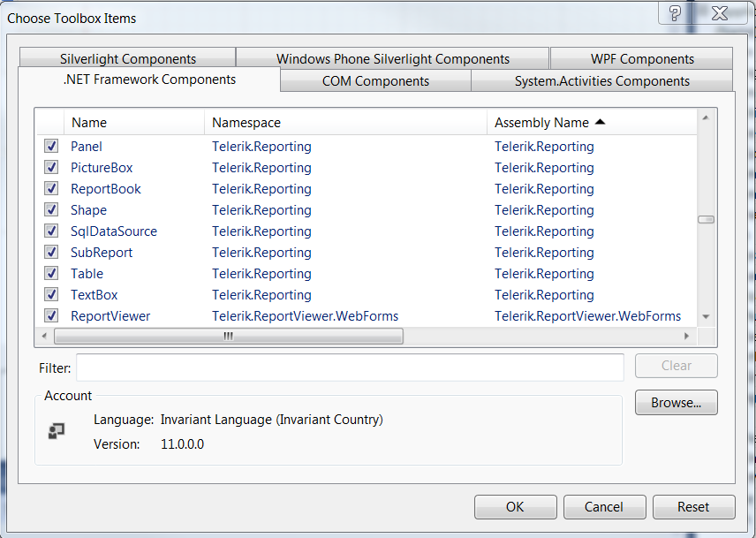Click the Assembly Name sort arrow
This screenshot has height=538, width=756.
click(x=601, y=122)
